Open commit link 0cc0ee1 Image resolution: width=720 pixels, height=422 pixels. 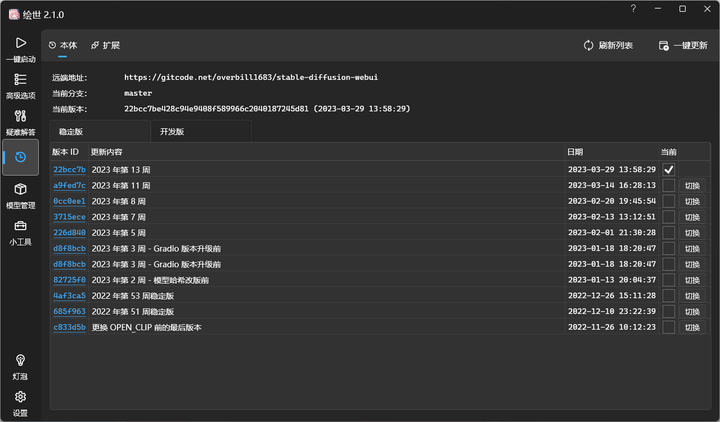(69, 201)
